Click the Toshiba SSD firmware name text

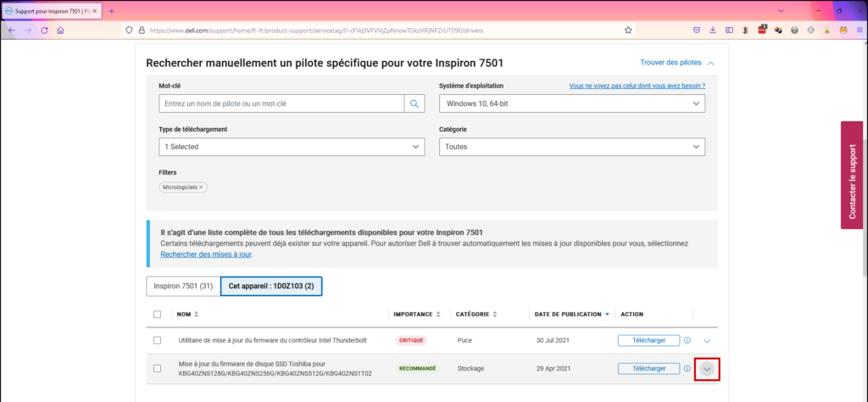(x=275, y=368)
